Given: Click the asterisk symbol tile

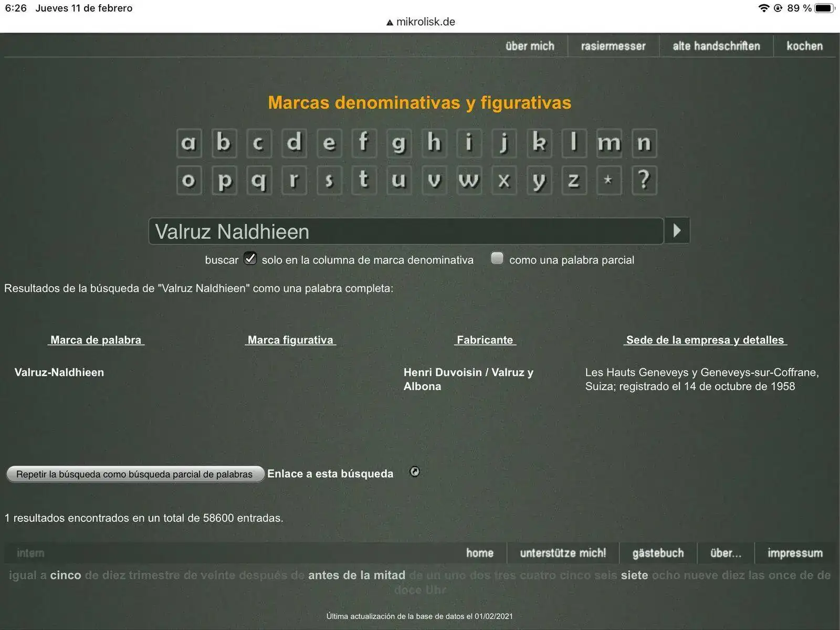Looking at the screenshot, I should point(609,181).
